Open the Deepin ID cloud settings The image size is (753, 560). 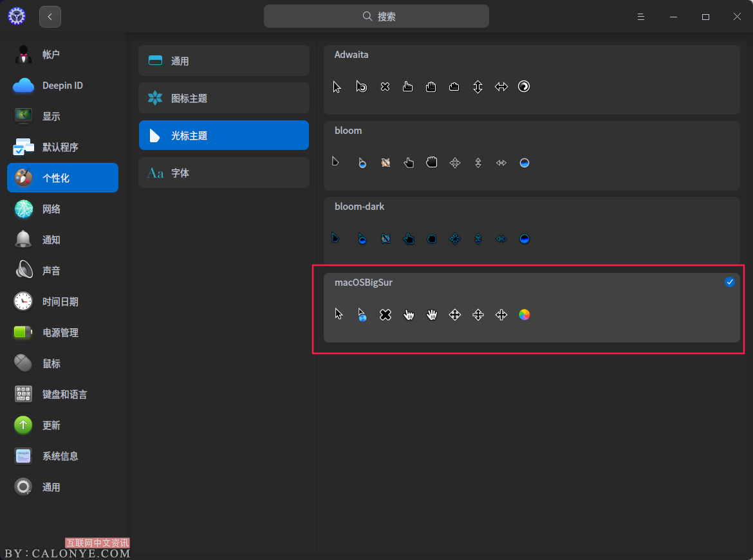[x=62, y=86]
